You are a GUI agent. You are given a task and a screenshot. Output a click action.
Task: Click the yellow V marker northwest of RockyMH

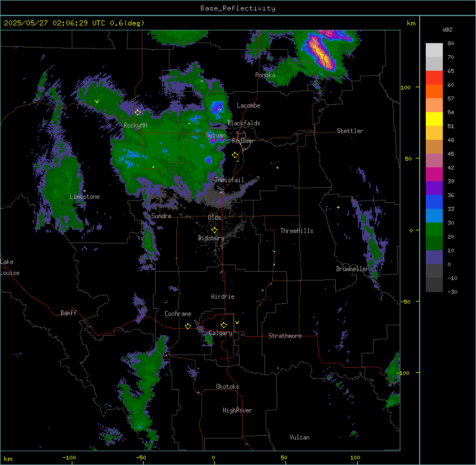point(97,102)
